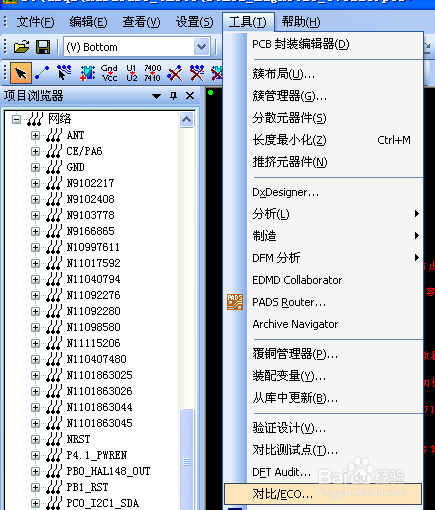This screenshot has height=510, width=435.
Task: Expand the PB1_RST net node
Action: pyautogui.click(x=35, y=487)
